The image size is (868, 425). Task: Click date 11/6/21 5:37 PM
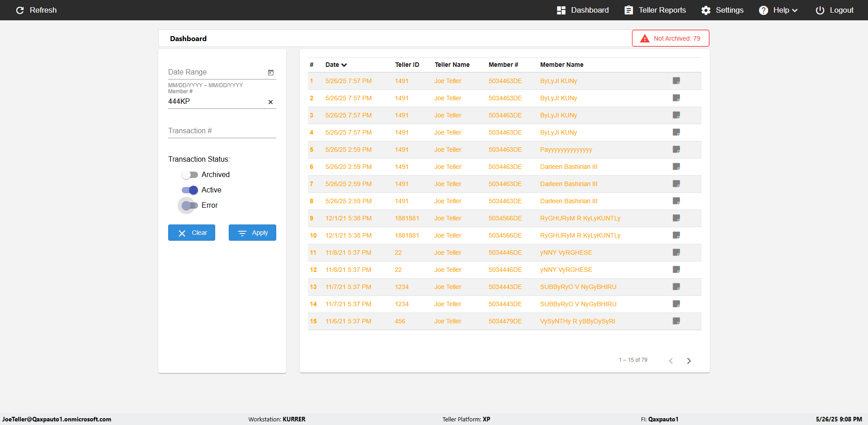348,321
